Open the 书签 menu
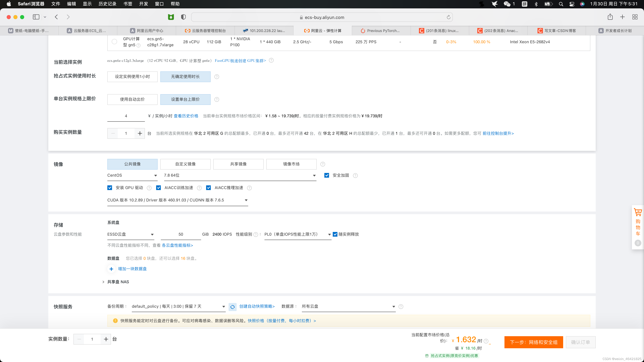 tap(128, 4)
